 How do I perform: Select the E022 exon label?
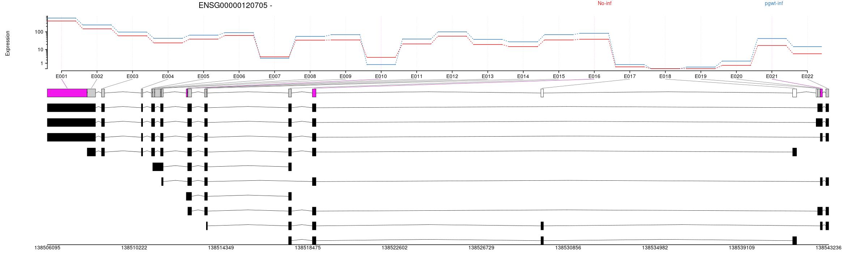click(807, 76)
